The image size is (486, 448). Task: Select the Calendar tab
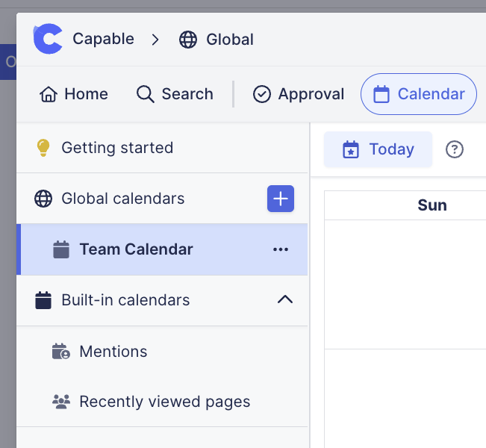tap(418, 94)
